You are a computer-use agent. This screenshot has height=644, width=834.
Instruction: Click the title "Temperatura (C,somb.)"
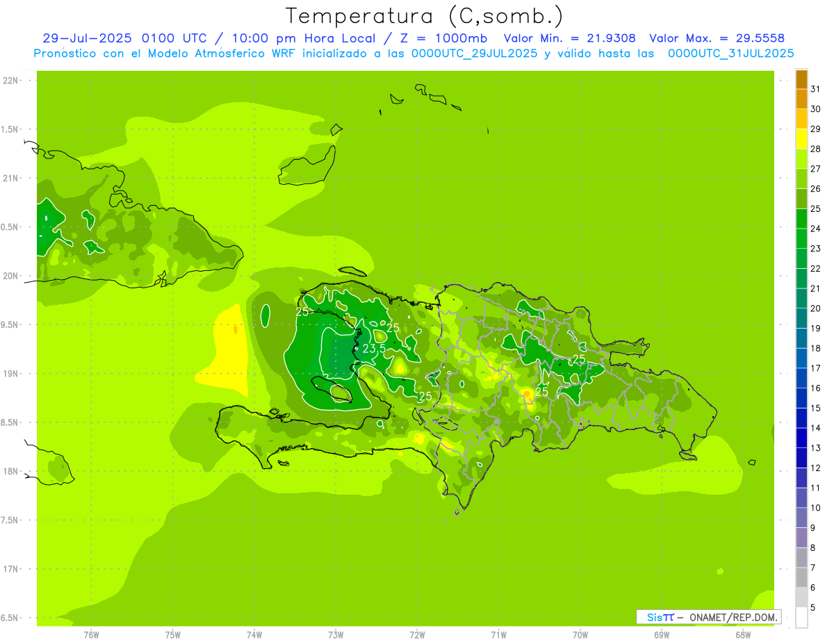[424, 16]
